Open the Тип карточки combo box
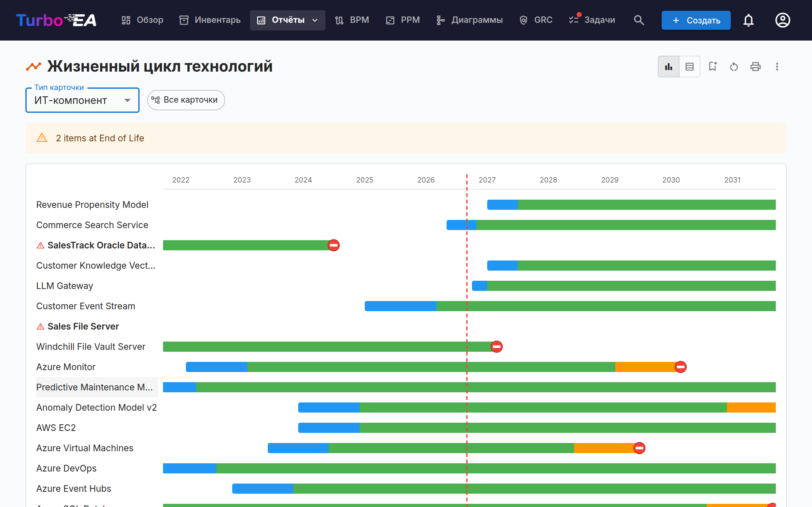This screenshot has height=507, width=812. [82, 100]
